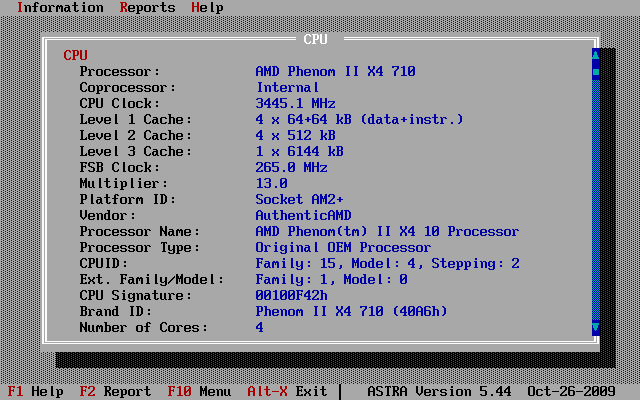The image size is (640, 400).
Task: Click the Processor Name: label
Action: tap(140, 231)
